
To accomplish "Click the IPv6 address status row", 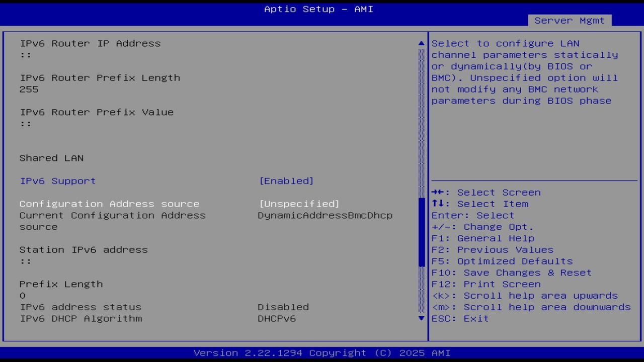I will [80, 307].
